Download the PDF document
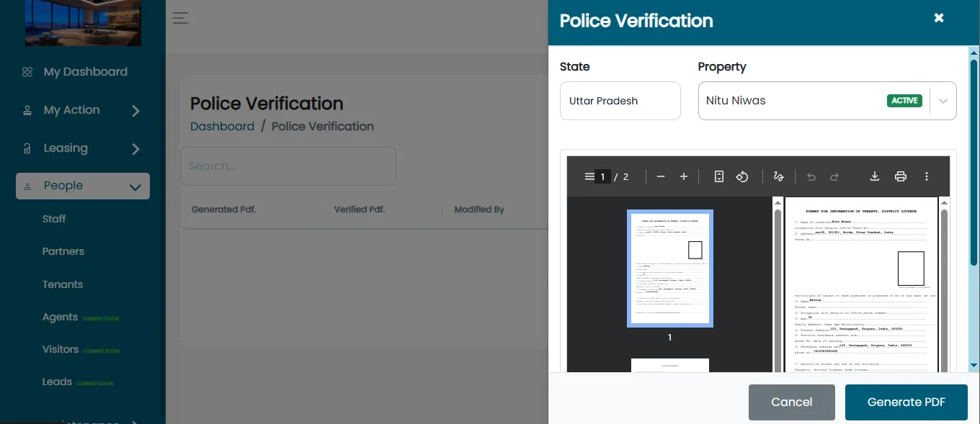The image size is (980, 424). tap(875, 176)
